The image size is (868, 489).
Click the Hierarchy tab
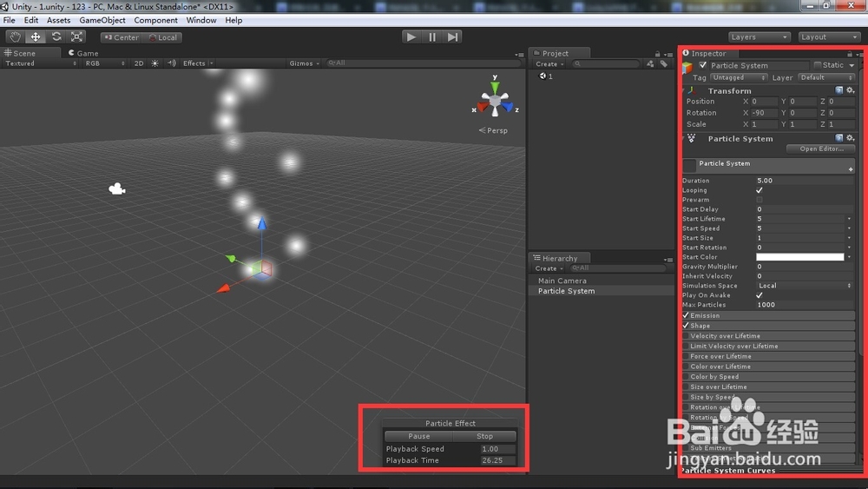coord(560,258)
